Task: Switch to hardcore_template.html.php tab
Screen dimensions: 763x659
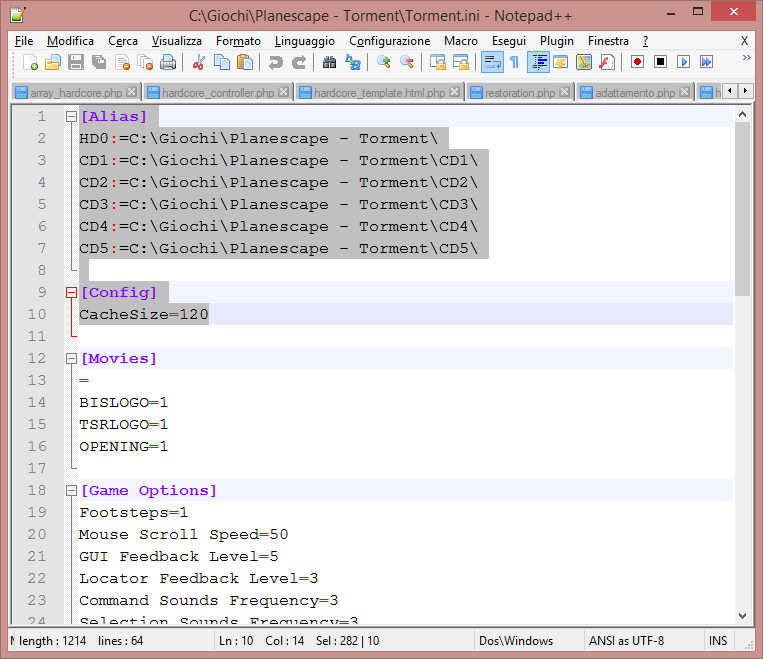Action: point(380,92)
